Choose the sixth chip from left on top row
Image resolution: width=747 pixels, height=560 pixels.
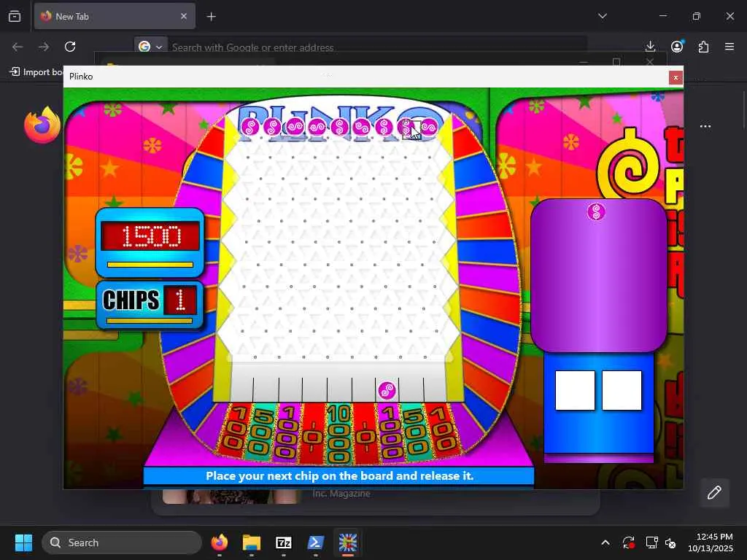pos(362,127)
